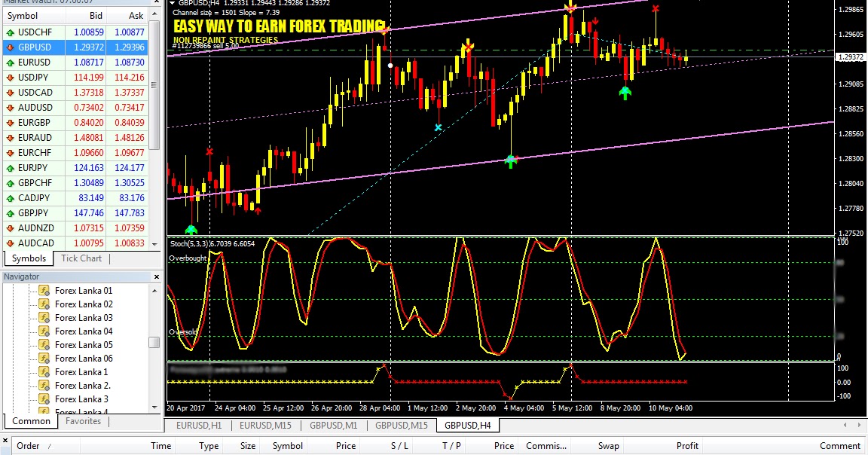Click USDCAD red arrow icon
The image size is (868, 455).
pyautogui.click(x=10, y=93)
